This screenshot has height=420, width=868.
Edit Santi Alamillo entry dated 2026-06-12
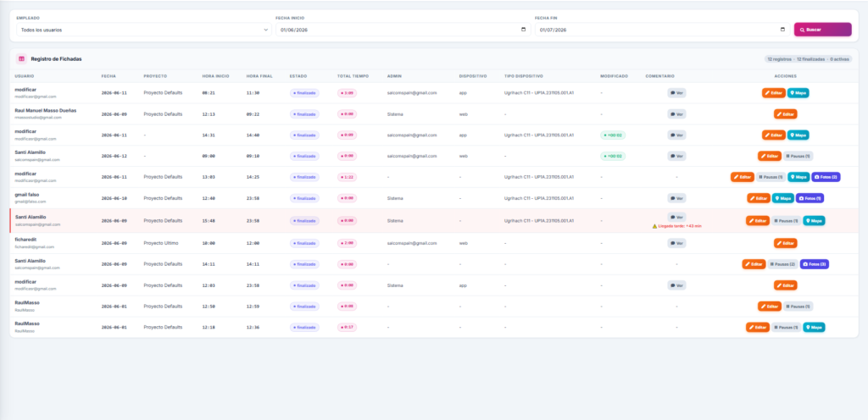tap(770, 156)
